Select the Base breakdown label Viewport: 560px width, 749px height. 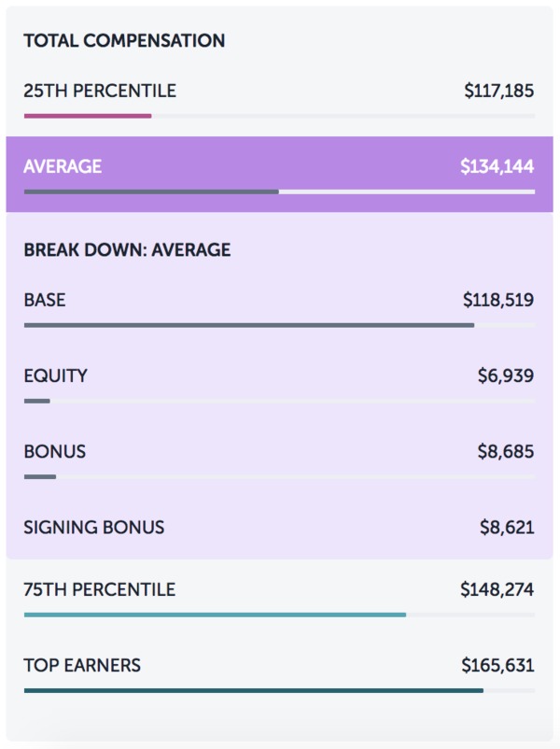[45, 300]
